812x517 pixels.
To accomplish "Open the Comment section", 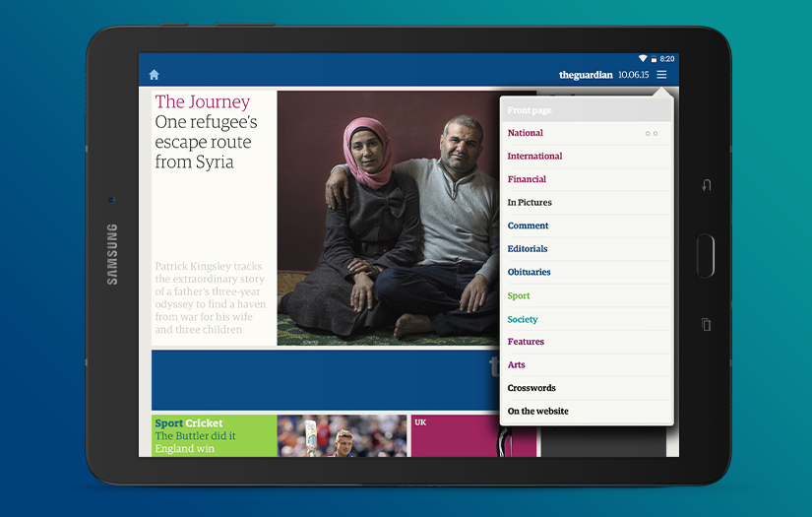I will 587,226.
